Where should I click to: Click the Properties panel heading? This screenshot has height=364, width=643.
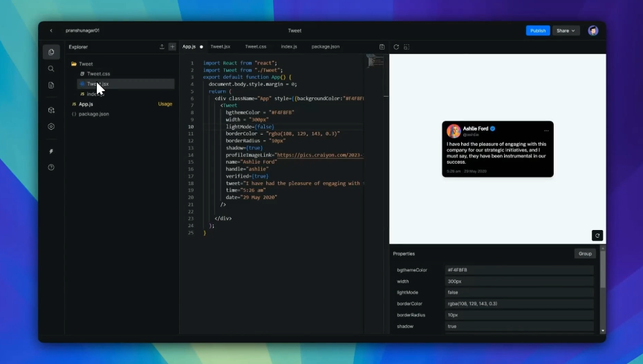(x=404, y=254)
